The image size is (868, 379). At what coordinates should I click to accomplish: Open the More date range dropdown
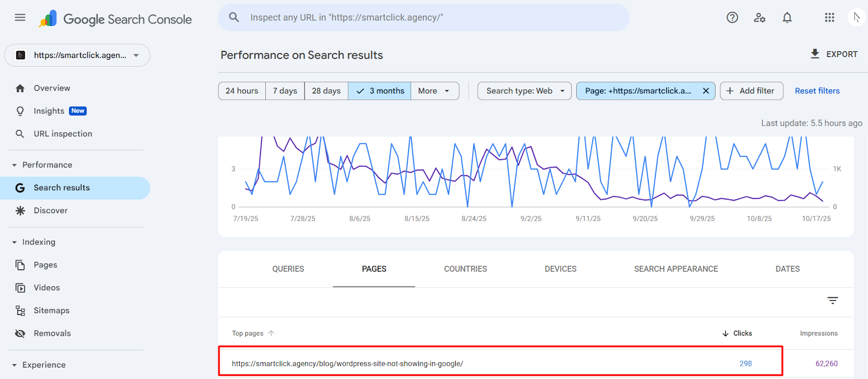(x=435, y=91)
